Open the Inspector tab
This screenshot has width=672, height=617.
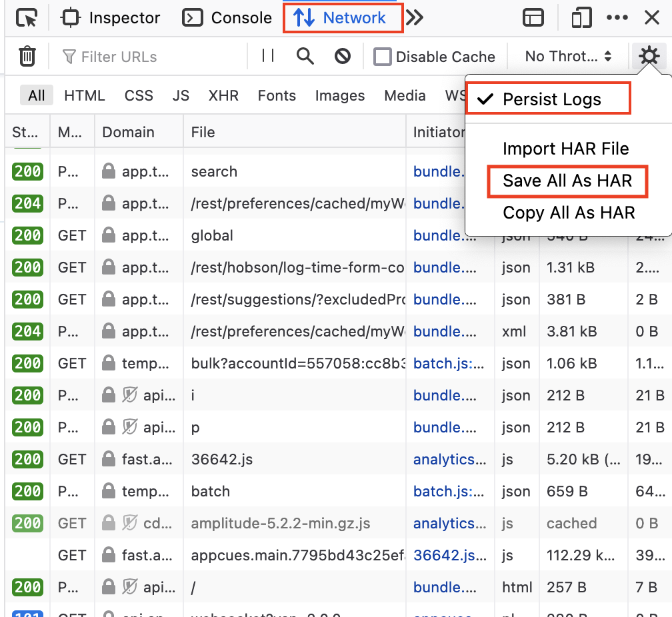pyautogui.click(x=111, y=18)
